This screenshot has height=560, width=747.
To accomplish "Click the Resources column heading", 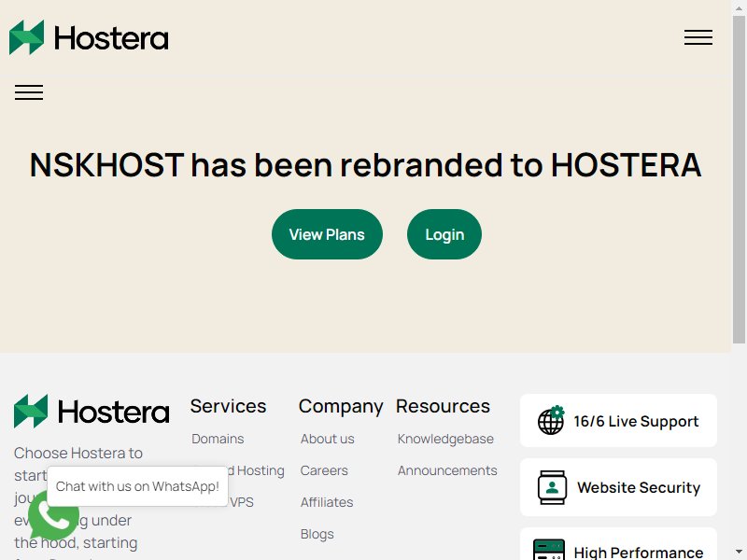I will [443, 406].
